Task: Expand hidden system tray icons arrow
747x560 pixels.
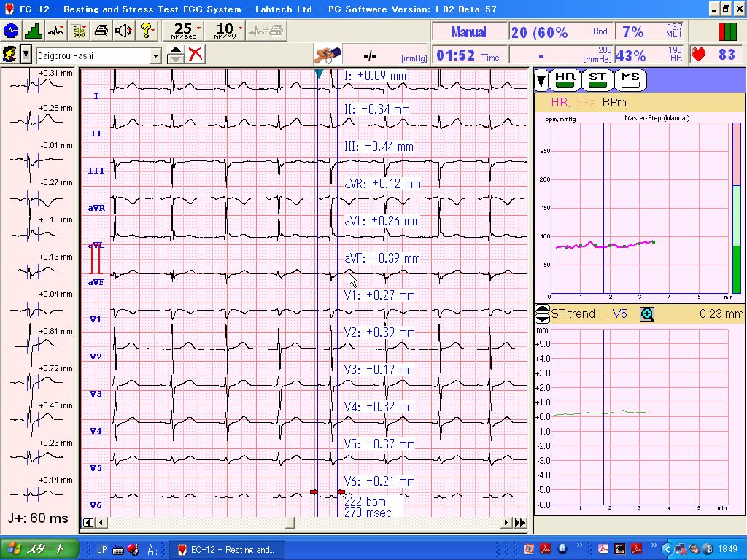Action: pyautogui.click(x=667, y=550)
